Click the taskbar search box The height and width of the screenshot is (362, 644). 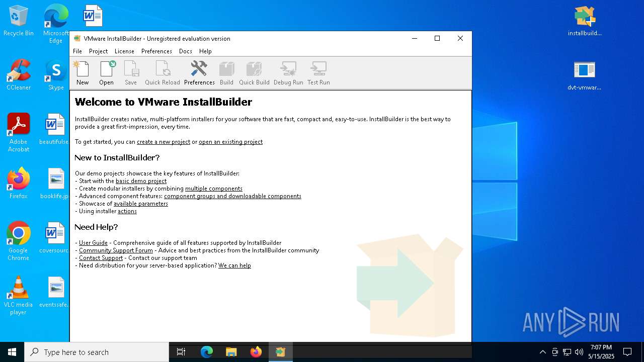[x=97, y=352]
